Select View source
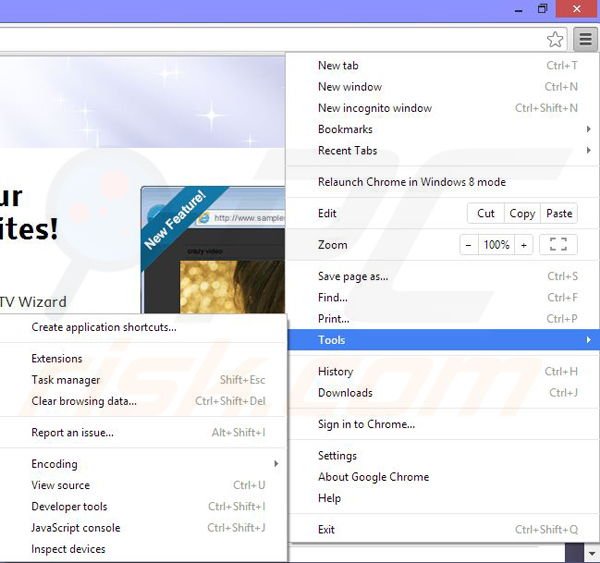Screen dimensions: 600x563 (142, 485)
